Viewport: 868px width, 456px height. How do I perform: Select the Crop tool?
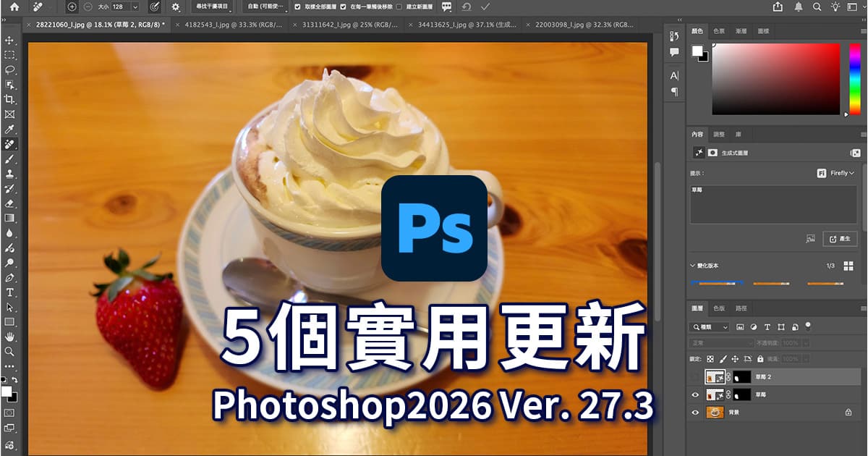click(x=9, y=100)
